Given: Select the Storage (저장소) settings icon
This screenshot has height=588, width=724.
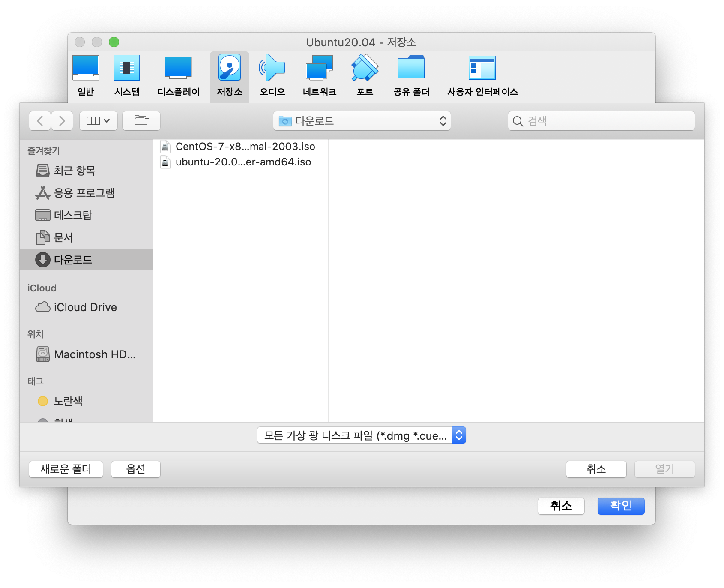Looking at the screenshot, I should [230, 68].
